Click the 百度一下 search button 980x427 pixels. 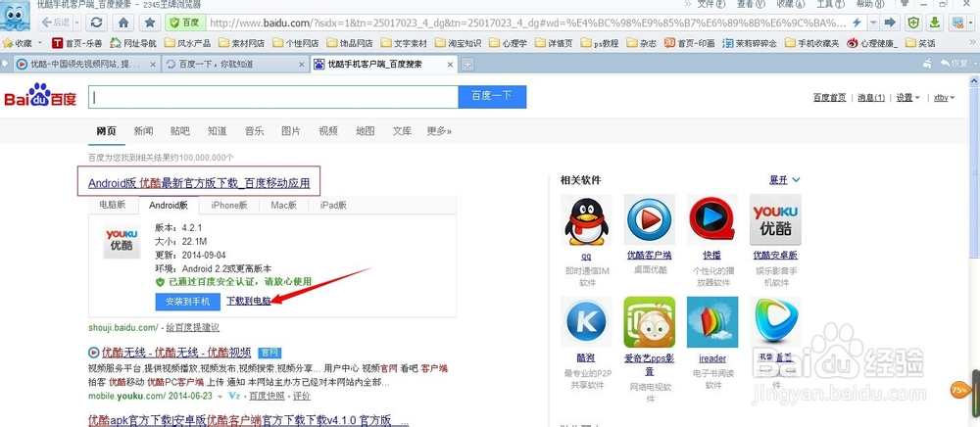(492, 97)
